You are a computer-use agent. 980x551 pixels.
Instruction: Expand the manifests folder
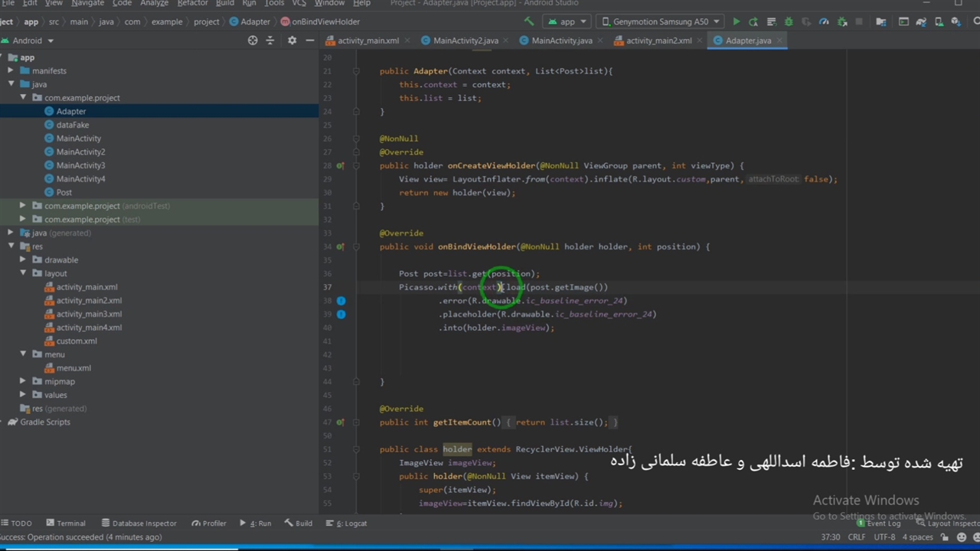pos(11,71)
